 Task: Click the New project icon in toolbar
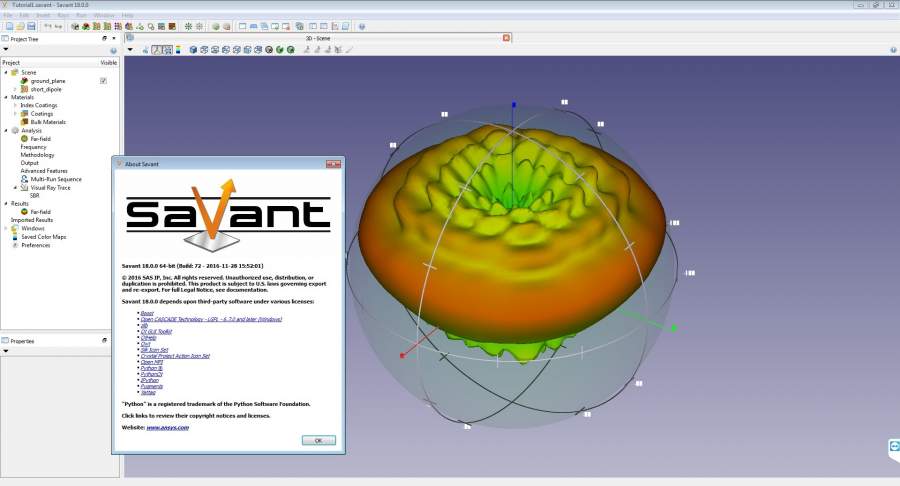pyautogui.click(x=9, y=26)
